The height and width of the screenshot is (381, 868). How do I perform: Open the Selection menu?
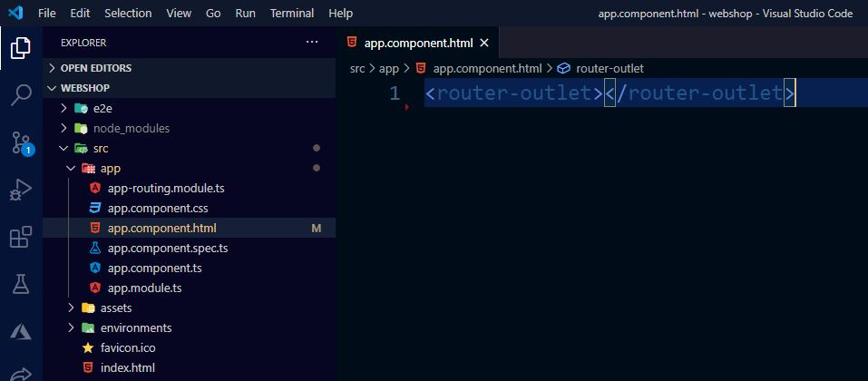[128, 14]
